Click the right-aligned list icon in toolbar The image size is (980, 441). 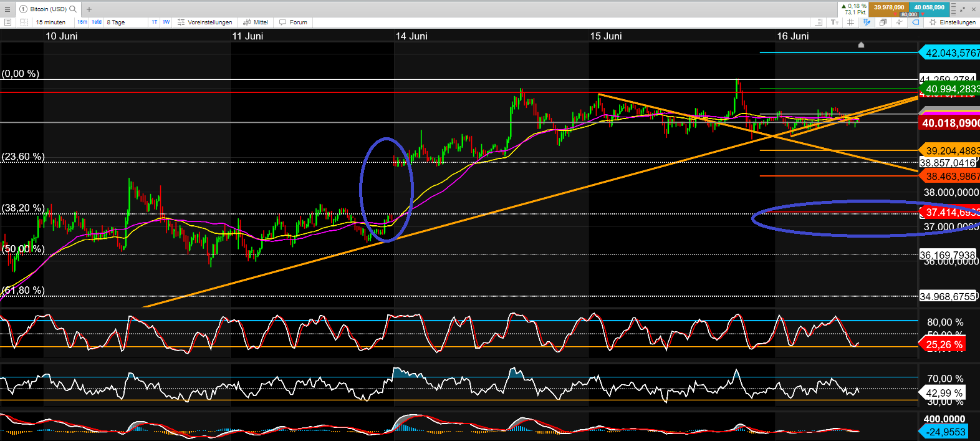coord(819,22)
